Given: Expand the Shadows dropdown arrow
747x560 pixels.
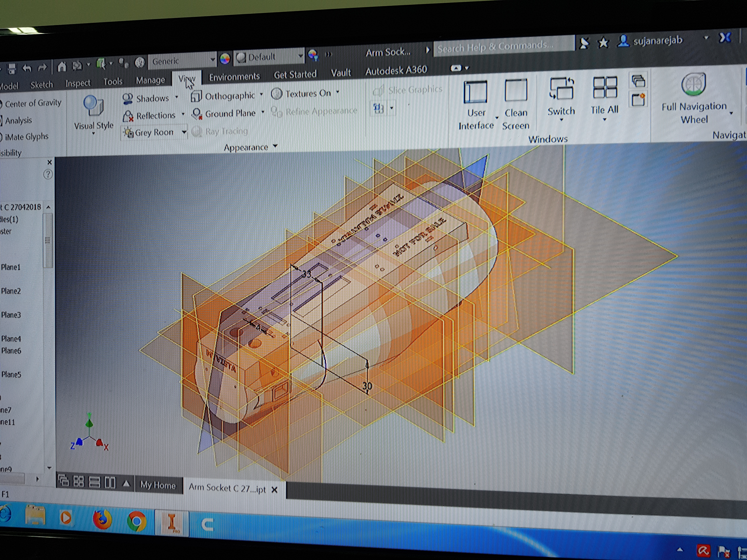Looking at the screenshot, I should (176, 97).
